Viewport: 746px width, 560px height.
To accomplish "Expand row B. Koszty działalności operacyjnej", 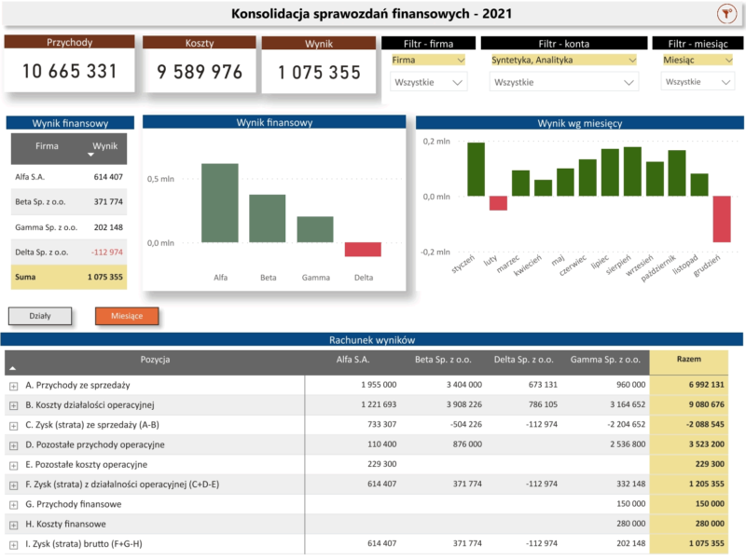I will point(13,405).
